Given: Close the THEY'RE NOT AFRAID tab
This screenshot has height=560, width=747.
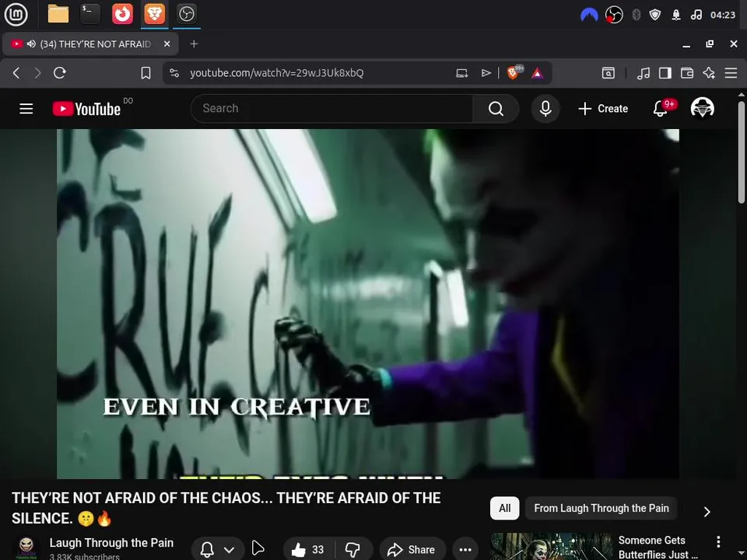Looking at the screenshot, I should (x=167, y=44).
